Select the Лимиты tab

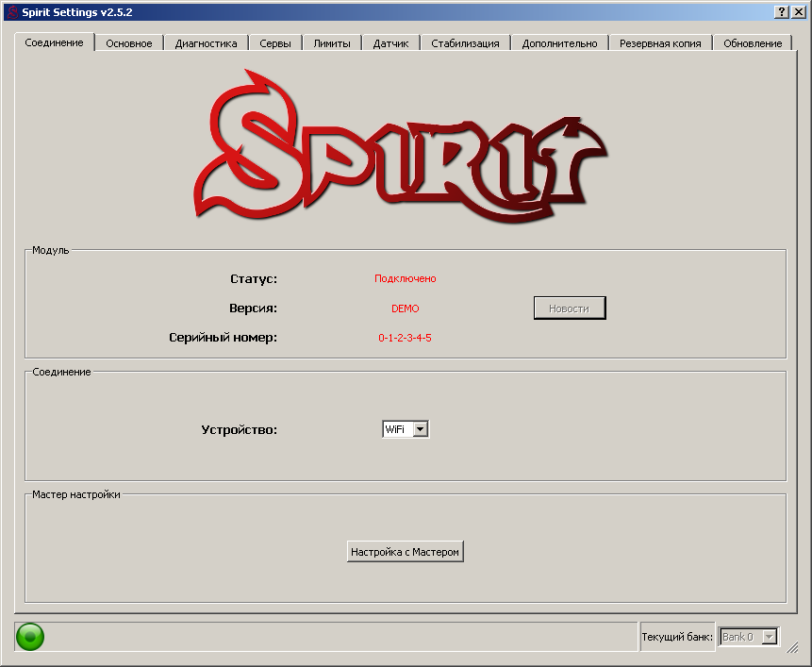click(332, 43)
